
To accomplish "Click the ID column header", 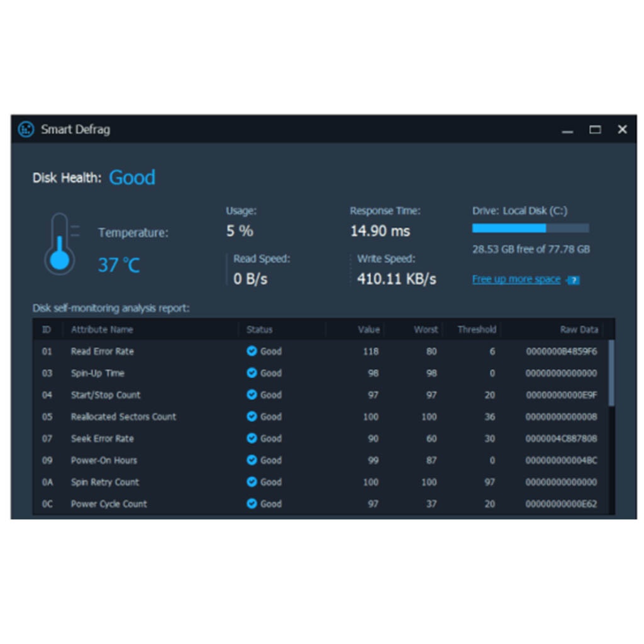I will [x=47, y=330].
